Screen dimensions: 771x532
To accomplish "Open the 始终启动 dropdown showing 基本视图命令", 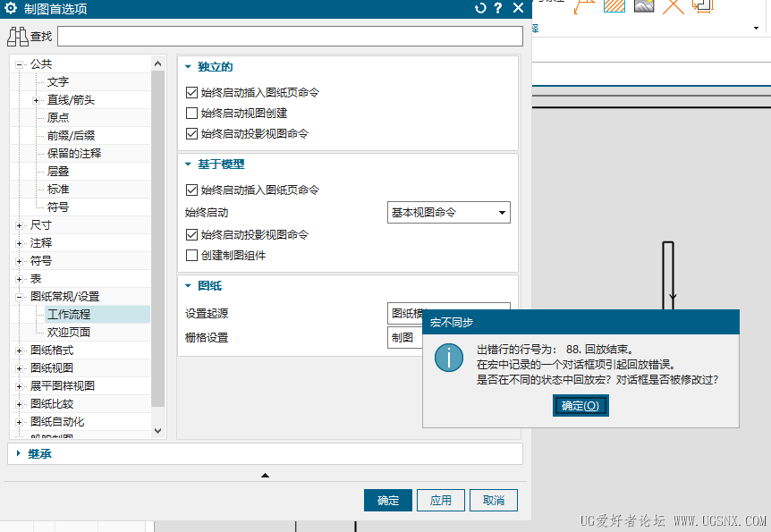I will point(447,212).
